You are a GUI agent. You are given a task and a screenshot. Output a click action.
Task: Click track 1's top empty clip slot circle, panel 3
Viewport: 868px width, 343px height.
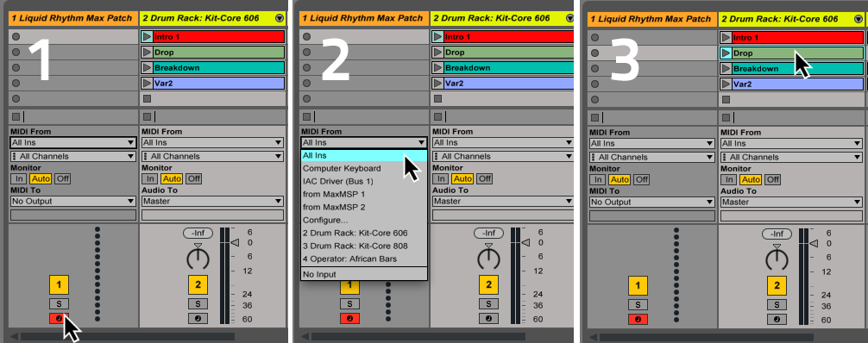[594, 38]
